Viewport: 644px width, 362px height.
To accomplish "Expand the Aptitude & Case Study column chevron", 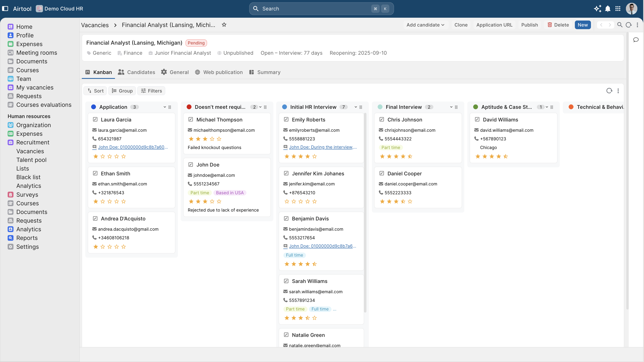I will point(547,107).
